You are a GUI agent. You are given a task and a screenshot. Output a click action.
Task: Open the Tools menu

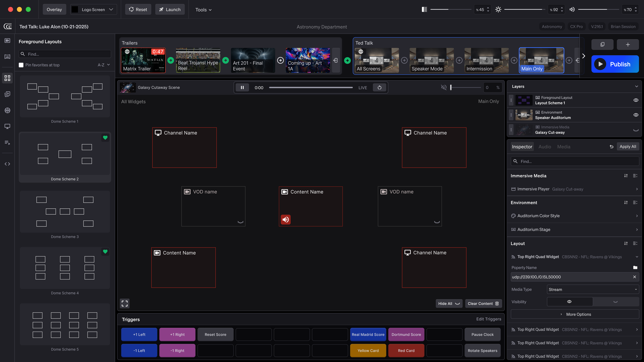203,10
